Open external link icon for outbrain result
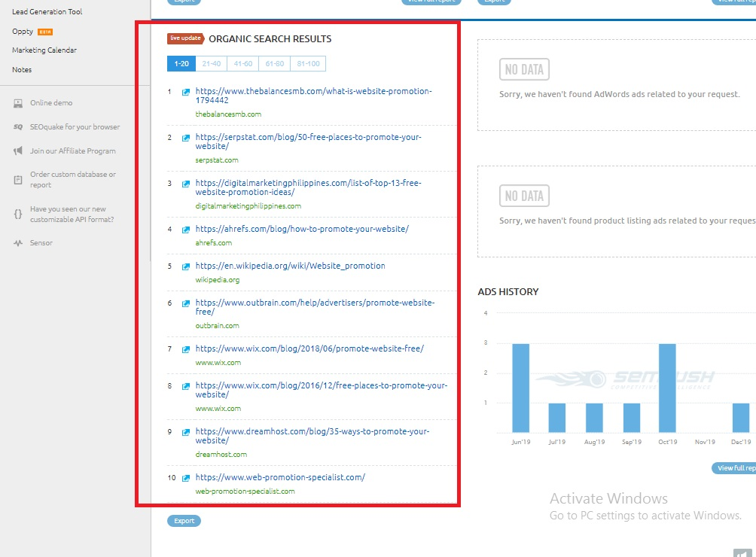Screen dimensions: 756x557 [x=186, y=303]
